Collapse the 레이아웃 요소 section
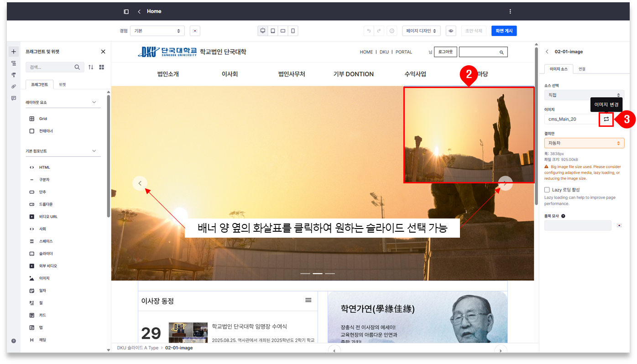This screenshot has width=637, height=364. coord(94,103)
